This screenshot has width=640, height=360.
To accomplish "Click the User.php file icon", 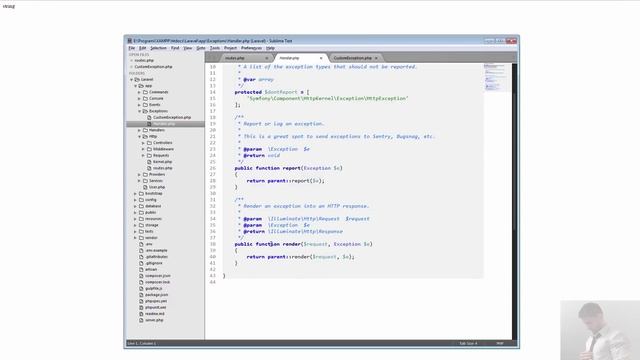I will [145, 187].
